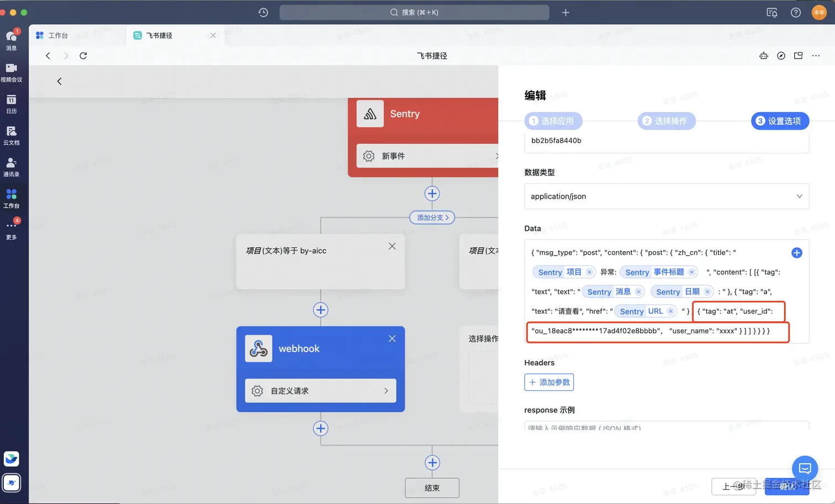Open the three-dot more options menu

click(816, 56)
